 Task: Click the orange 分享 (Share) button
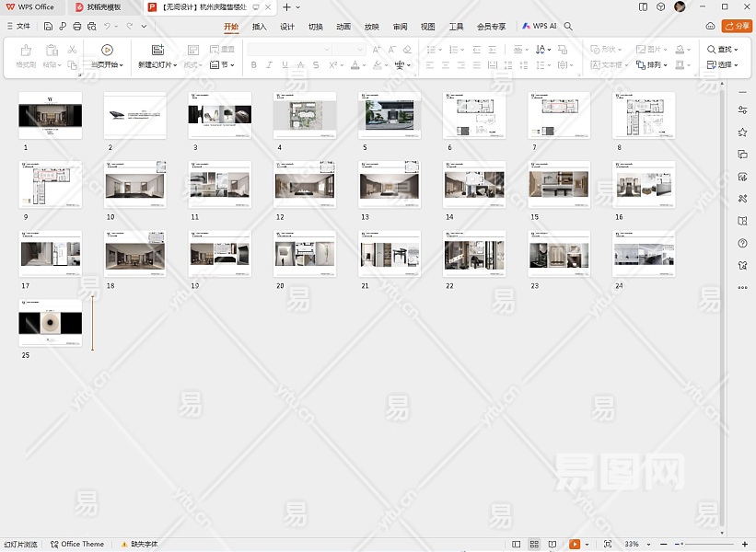737,27
